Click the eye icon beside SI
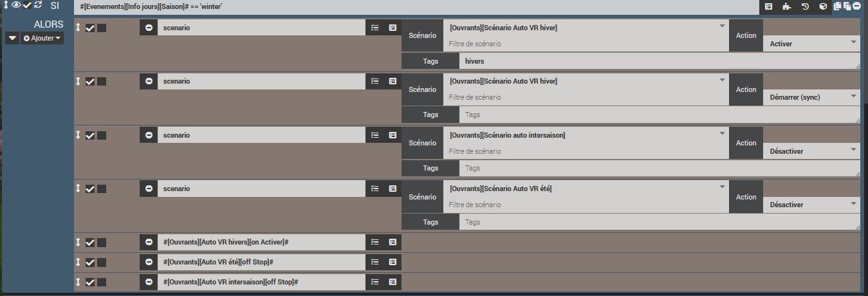 16,5
